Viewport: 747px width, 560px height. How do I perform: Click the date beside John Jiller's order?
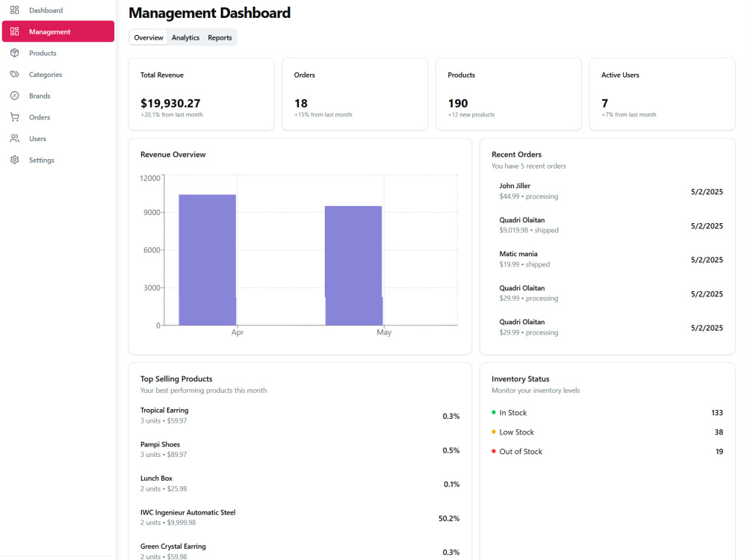pos(707,192)
